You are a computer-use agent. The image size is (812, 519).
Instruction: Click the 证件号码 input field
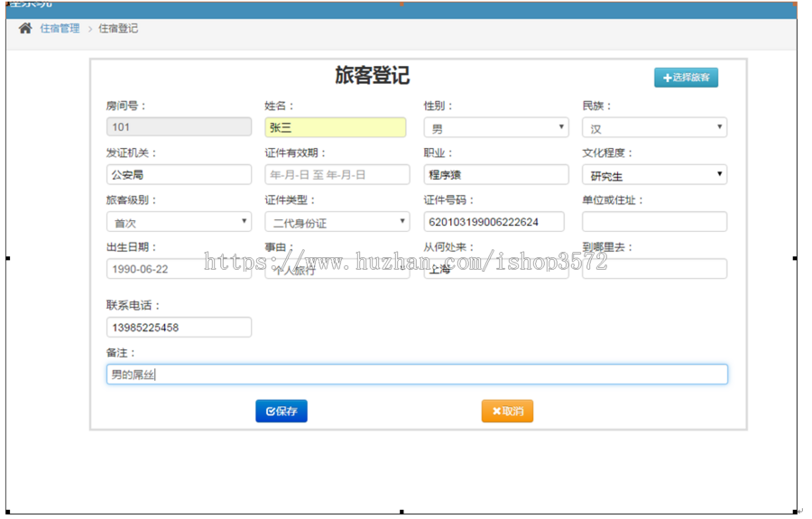pos(494,222)
